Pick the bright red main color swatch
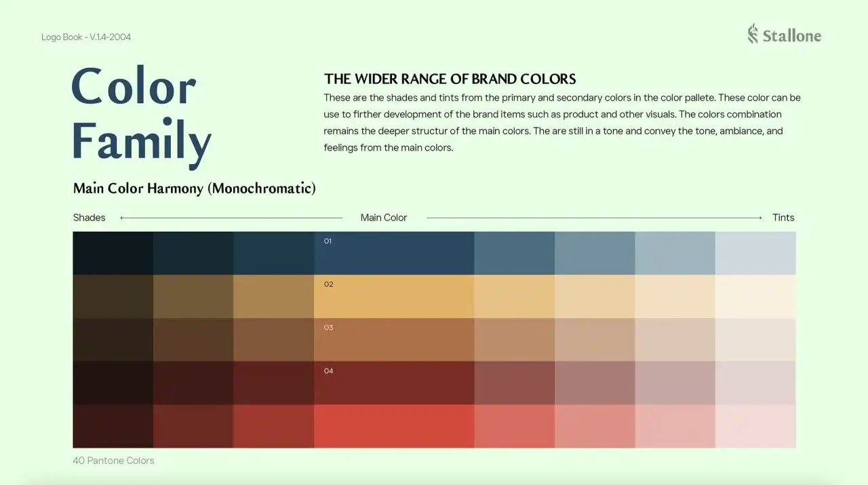868x485 pixels. [x=394, y=427]
